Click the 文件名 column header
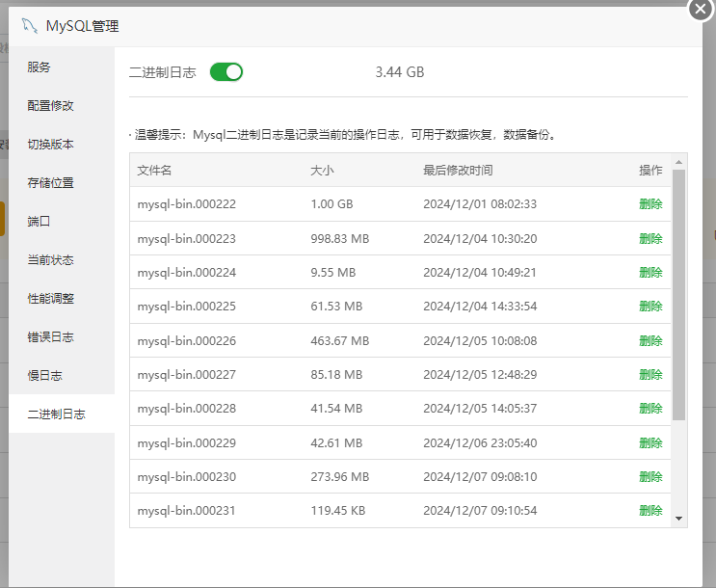 (x=154, y=171)
